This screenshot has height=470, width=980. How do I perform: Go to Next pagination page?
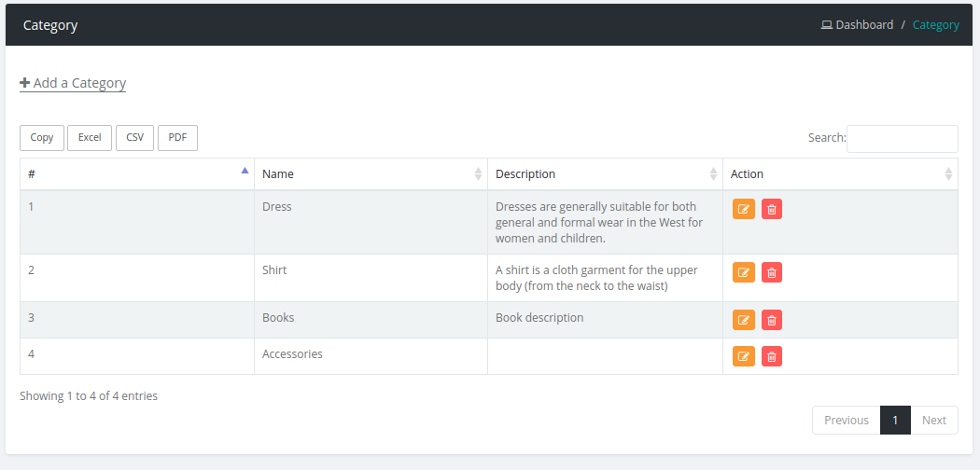[x=933, y=421]
